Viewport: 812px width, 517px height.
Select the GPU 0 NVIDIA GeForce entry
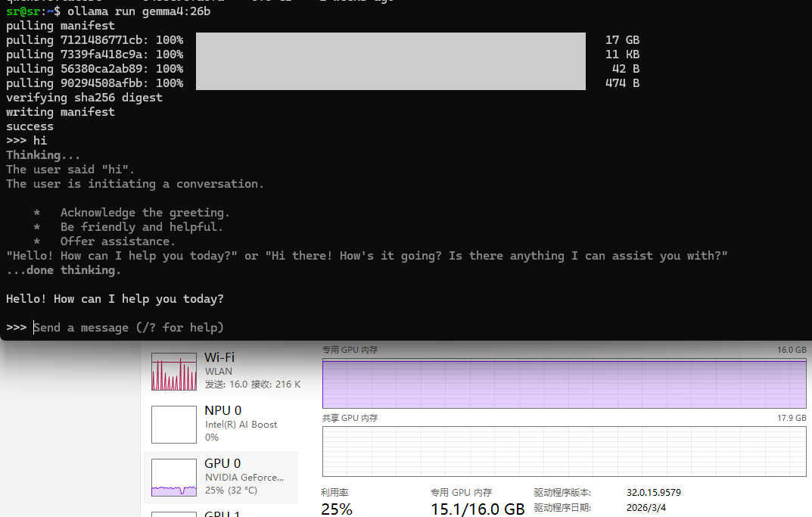tap(221, 477)
